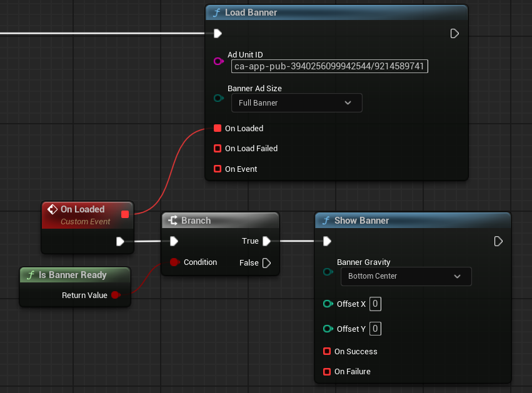Click the Branch False output pin

[266, 263]
